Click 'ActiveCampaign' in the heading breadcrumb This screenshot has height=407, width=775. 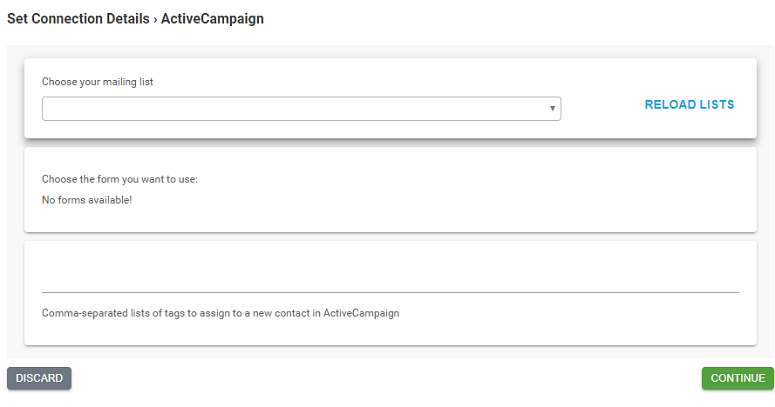coord(212,19)
